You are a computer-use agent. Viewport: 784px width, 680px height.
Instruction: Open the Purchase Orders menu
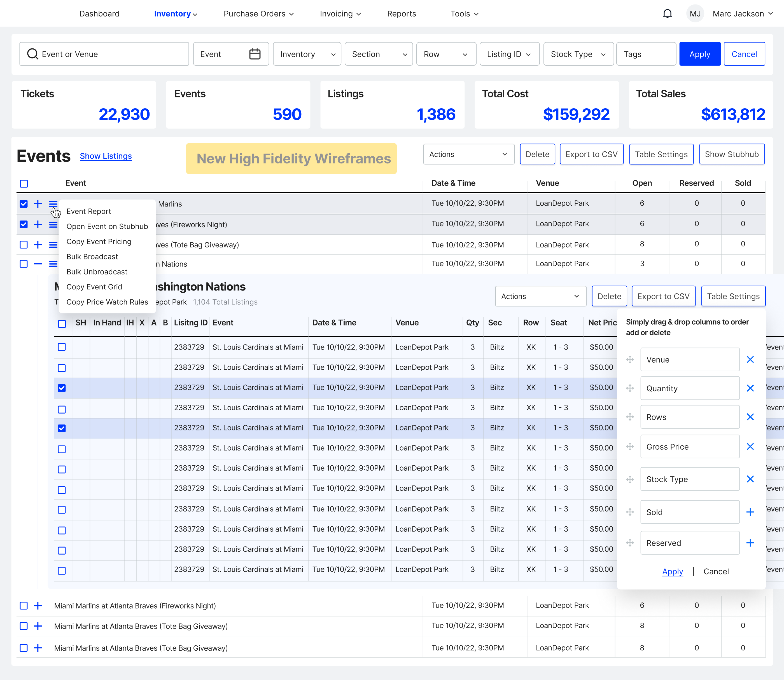(x=258, y=14)
